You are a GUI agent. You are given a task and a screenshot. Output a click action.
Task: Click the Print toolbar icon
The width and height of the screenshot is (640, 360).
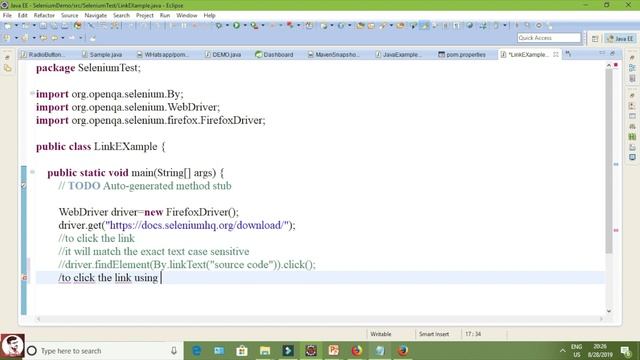pyautogui.click(x=64, y=26)
